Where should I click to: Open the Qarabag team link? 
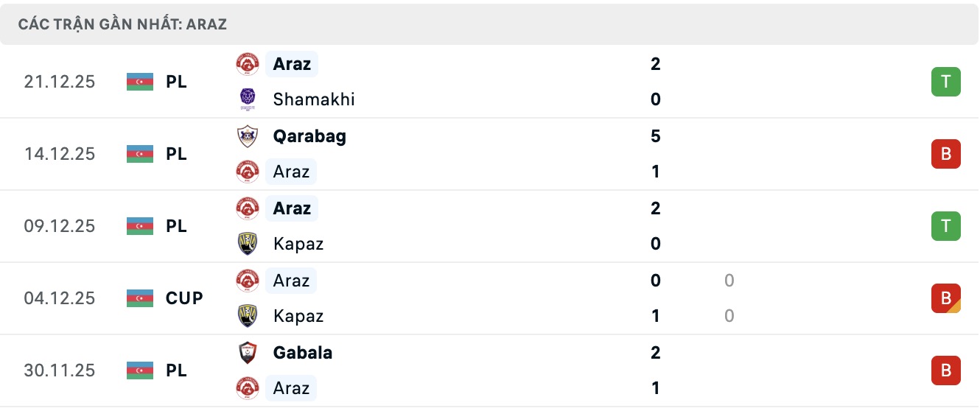tap(309, 136)
